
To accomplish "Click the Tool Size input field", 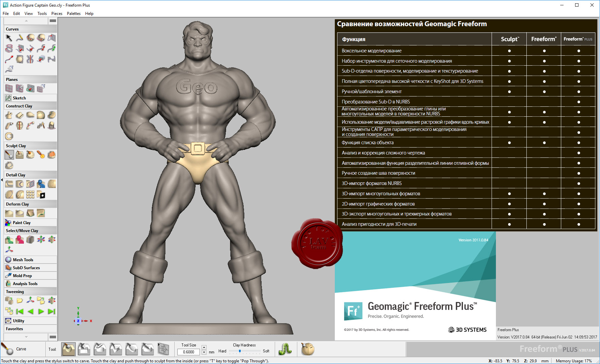I will [189, 352].
